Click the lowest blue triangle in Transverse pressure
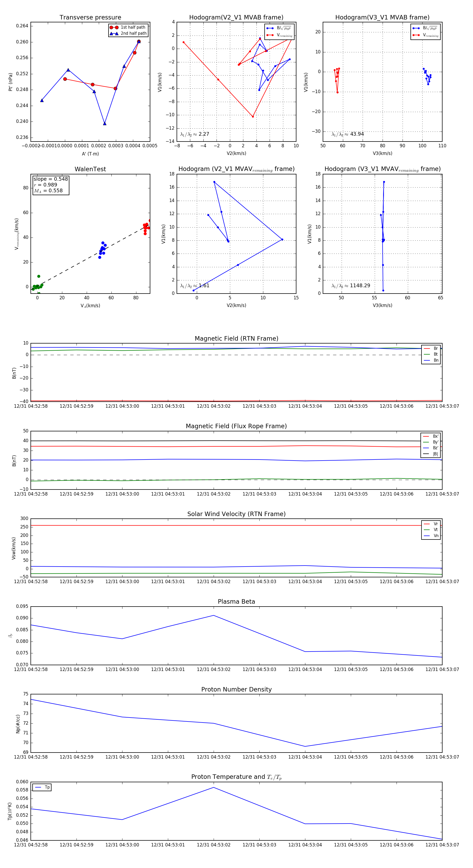Image resolution: width=473 pixels, height=868 pixels. pos(105,124)
